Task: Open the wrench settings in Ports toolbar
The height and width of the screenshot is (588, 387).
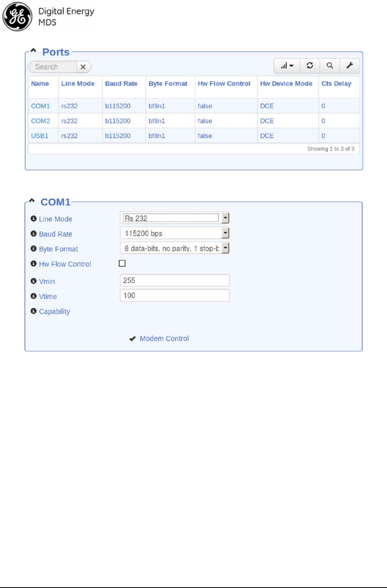Action: [x=350, y=66]
